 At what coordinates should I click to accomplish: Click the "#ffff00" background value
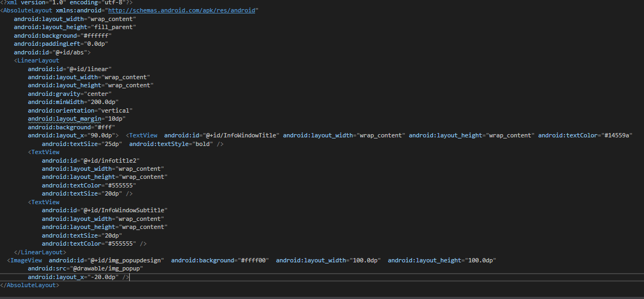point(253,260)
